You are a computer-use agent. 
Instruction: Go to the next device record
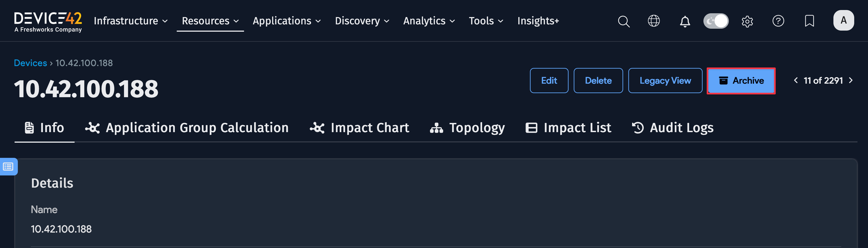click(851, 80)
